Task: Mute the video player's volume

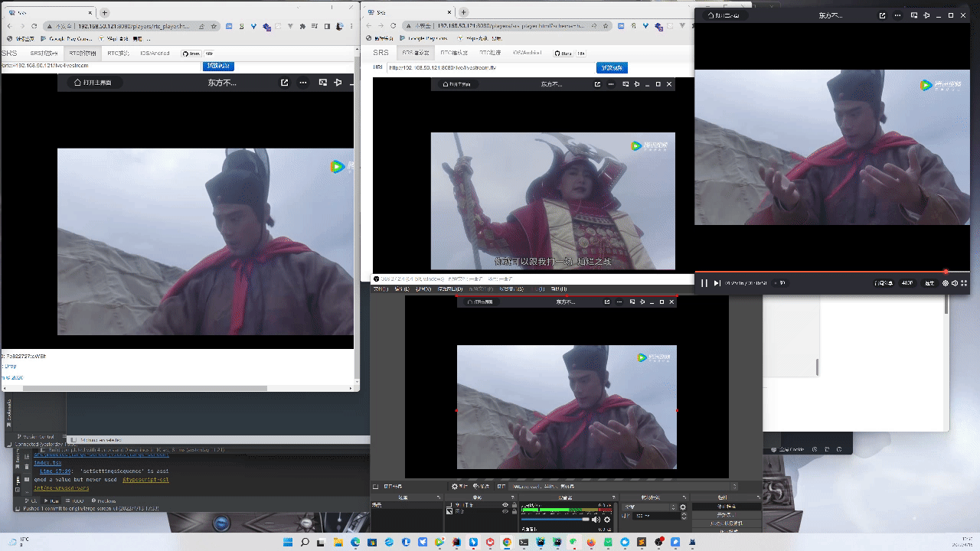Action: (x=955, y=283)
